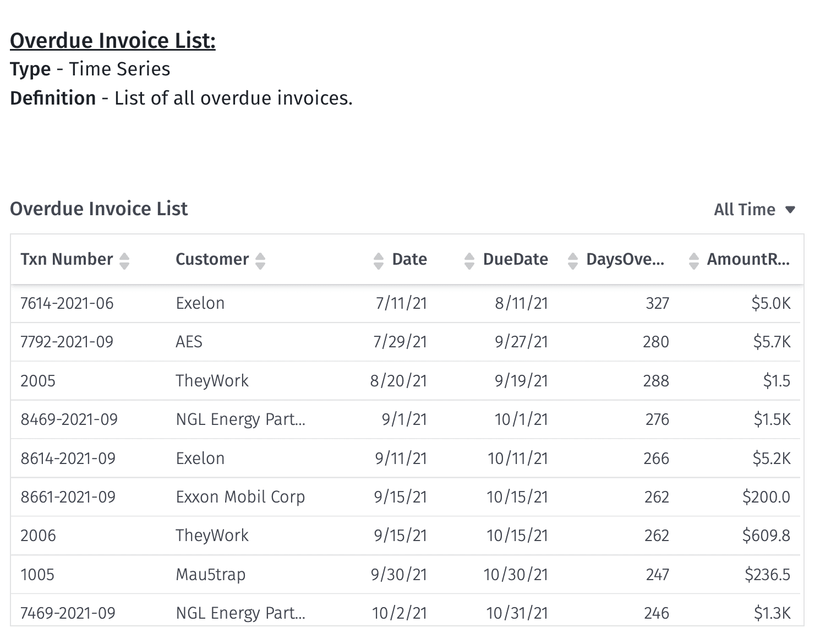Select invoice row 7614-2021-06
831x644 pixels.
(67, 303)
